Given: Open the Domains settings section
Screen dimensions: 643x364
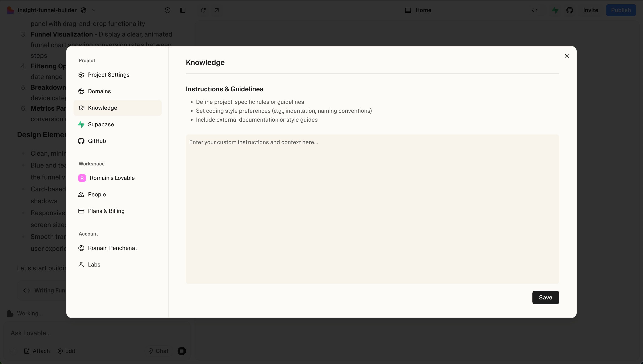Looking at the screenshot, I should [x=117, y=91].
